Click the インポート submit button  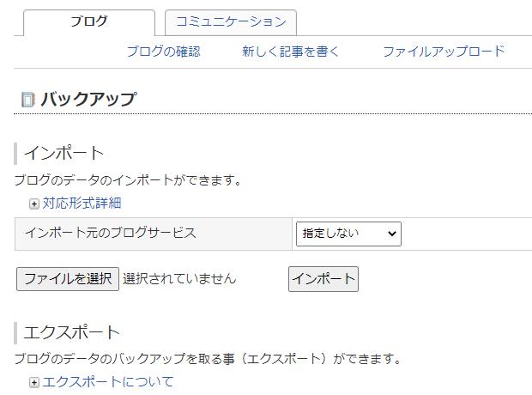(x=323, y=279)
